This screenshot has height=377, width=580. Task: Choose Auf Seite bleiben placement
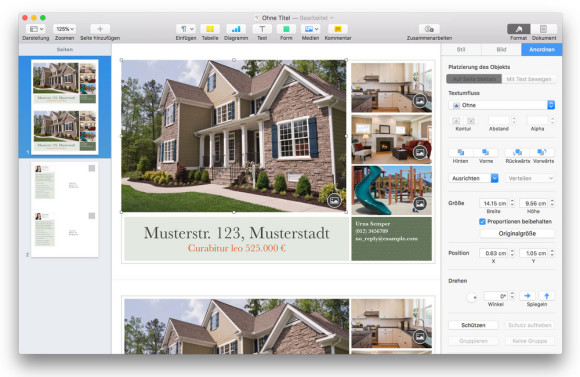pyautogui.click(x=474, y=79)
